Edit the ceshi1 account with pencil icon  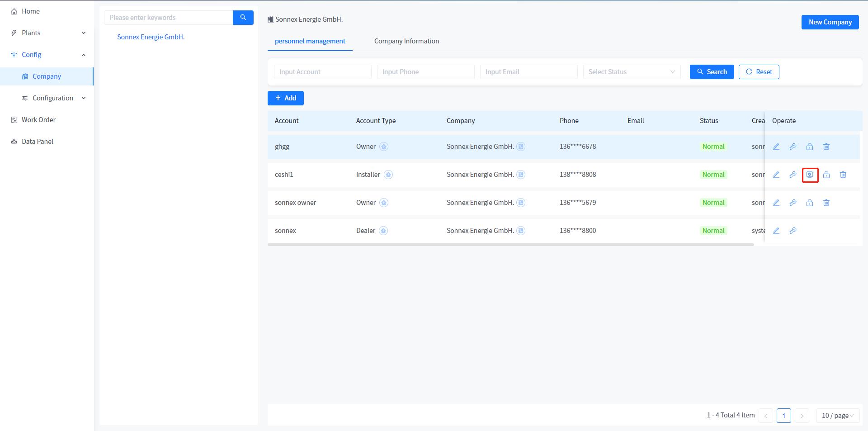point(776,175)
